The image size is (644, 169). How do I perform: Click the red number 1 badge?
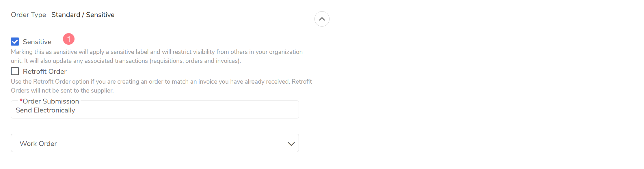[x=69, y=39]
